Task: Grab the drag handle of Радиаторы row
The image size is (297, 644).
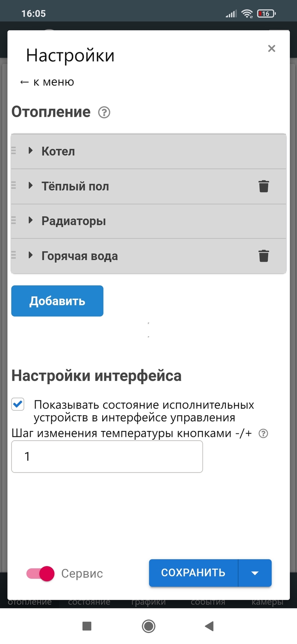Action: pos(14,220)
